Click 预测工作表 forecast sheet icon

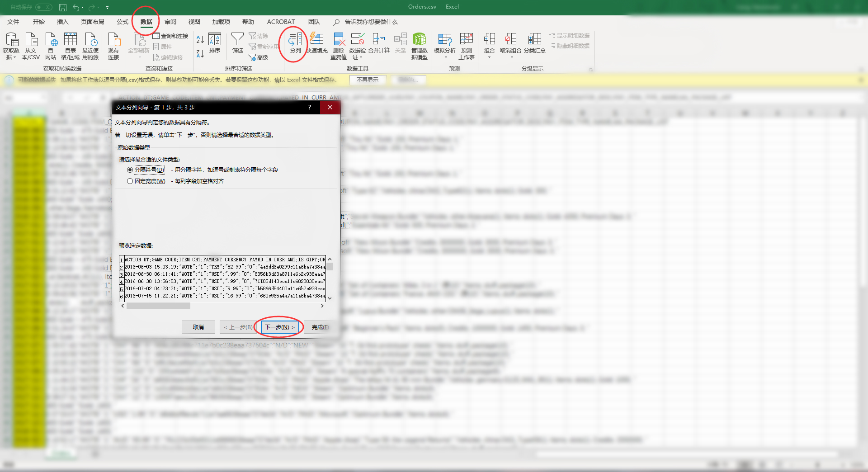click(467, 46)
